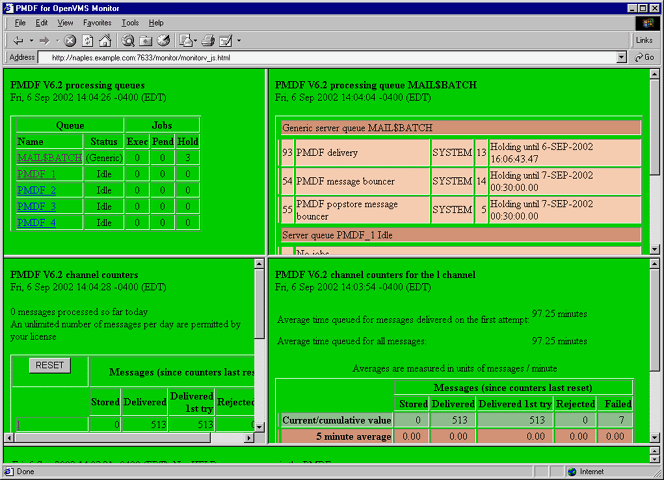This screenshot has height=480, width=664.
Task: Click the Edit page toolbar icon
Action: [x=226, y=41]
